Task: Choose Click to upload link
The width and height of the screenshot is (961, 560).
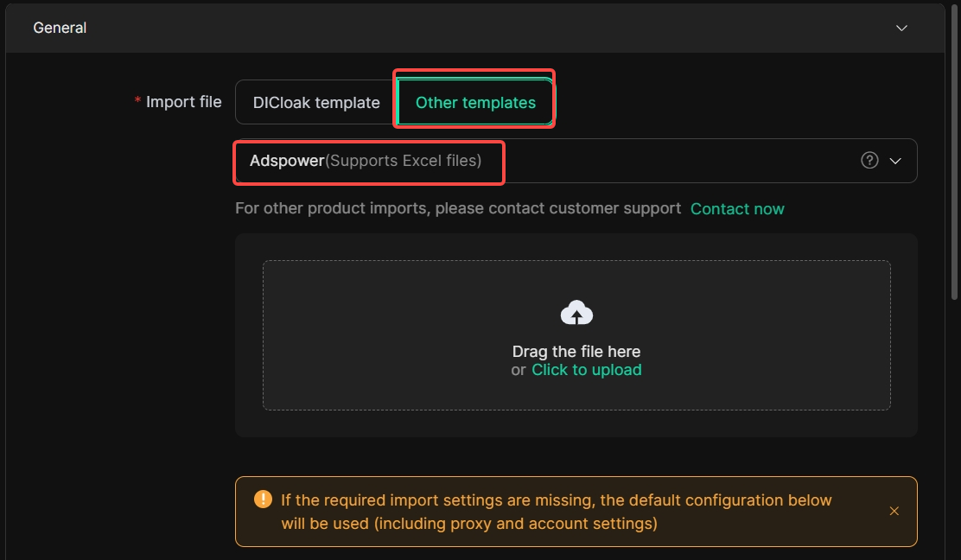Action: point(587,370)
